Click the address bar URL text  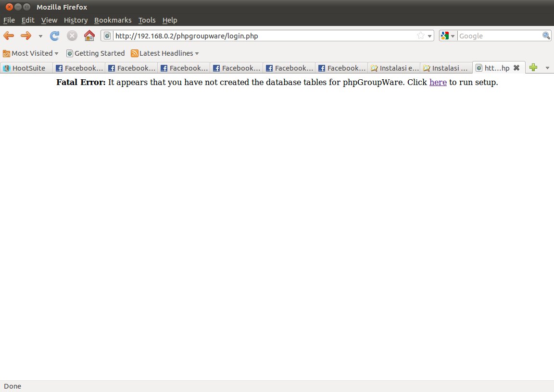pos(187,36)
